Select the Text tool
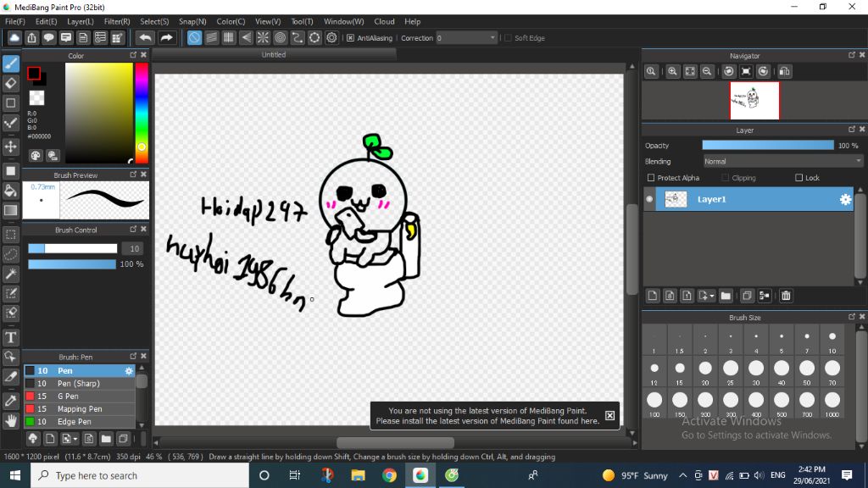This screenshot has height=488, width=868. coord(11,337)
